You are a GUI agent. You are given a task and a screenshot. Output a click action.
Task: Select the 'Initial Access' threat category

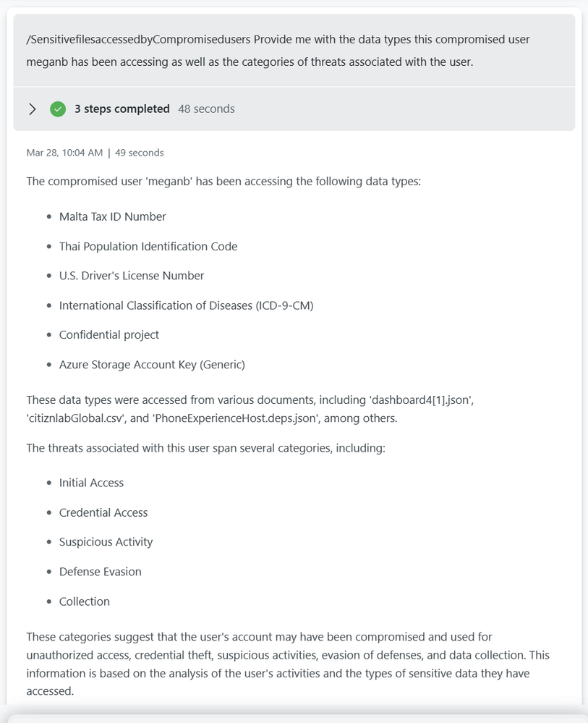point(91,483)
